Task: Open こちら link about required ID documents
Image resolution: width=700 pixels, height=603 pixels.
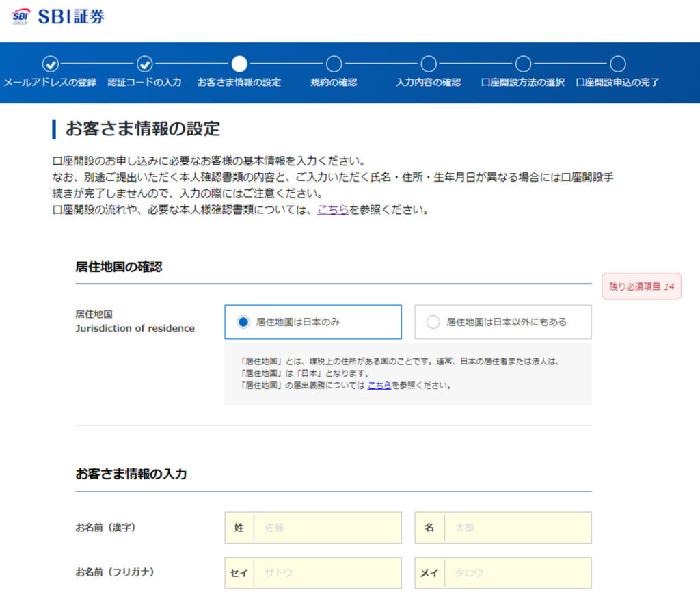Action: click(333, 210)
